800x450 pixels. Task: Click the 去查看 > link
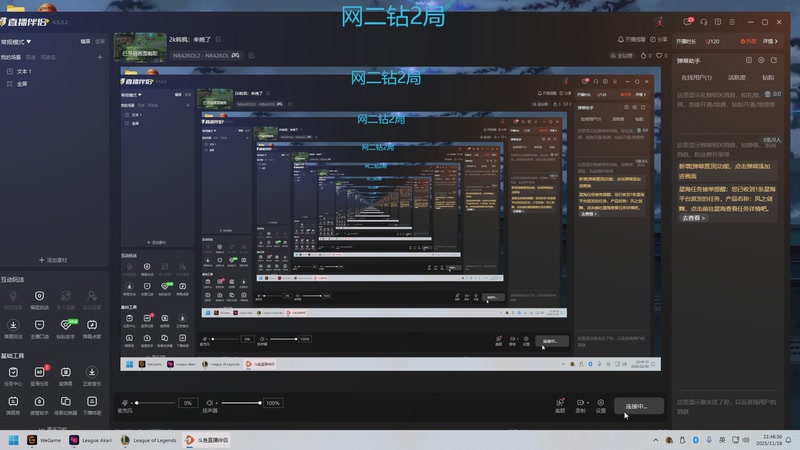coord(693,218)
